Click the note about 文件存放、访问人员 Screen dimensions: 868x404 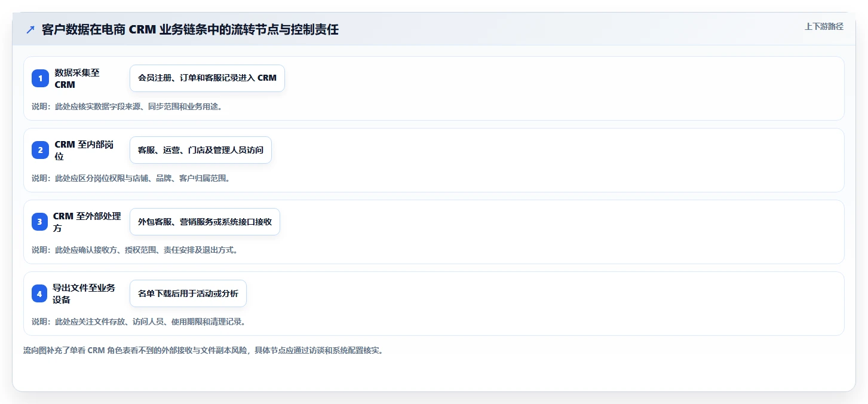coord(139,322)
